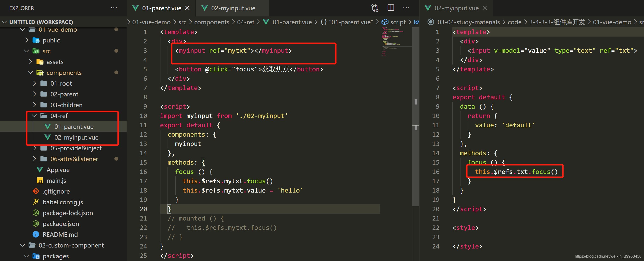Click 04-ref in the breadcrumb path
Image resolution: width=644 pixels, height=261 pixels.
pos(246,22)
